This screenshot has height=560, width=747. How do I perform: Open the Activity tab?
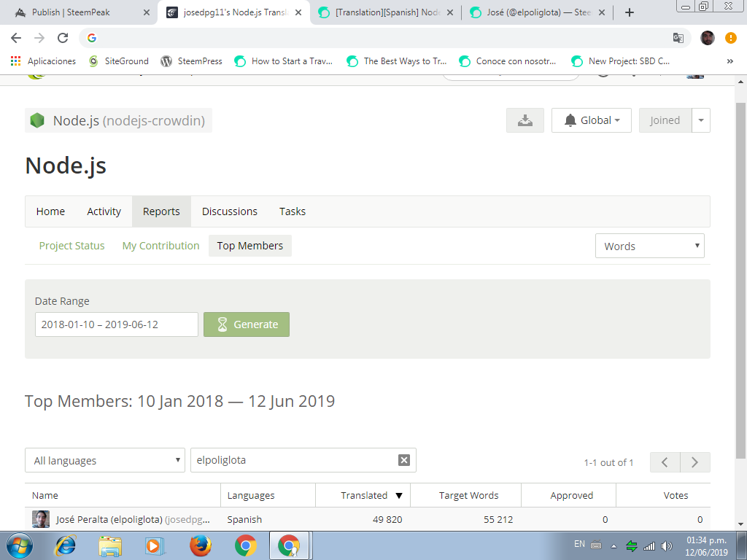pos(104,211)
